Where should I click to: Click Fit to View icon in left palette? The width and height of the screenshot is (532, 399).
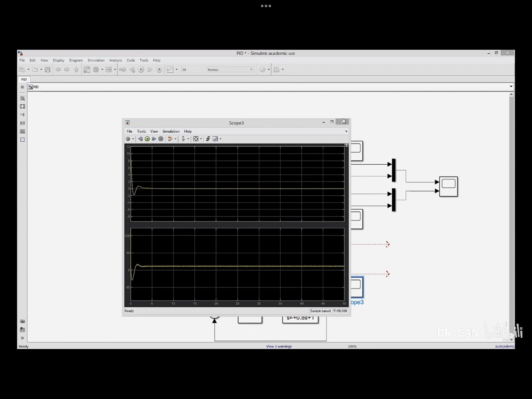point(22,106)
